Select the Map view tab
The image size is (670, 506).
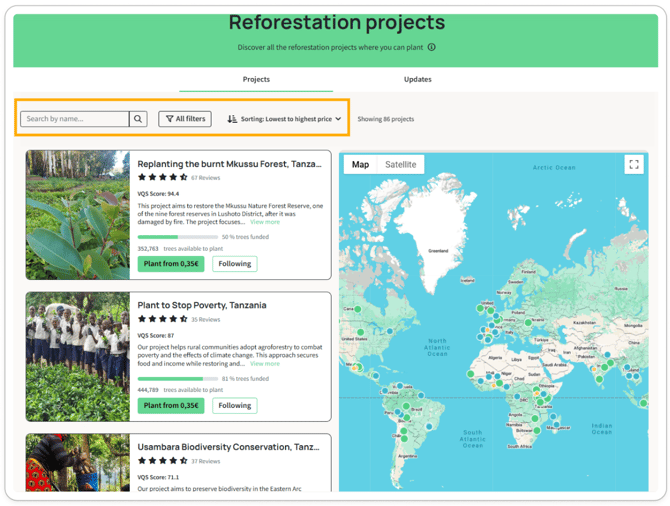pyautogui.click(x=360, y=165)
